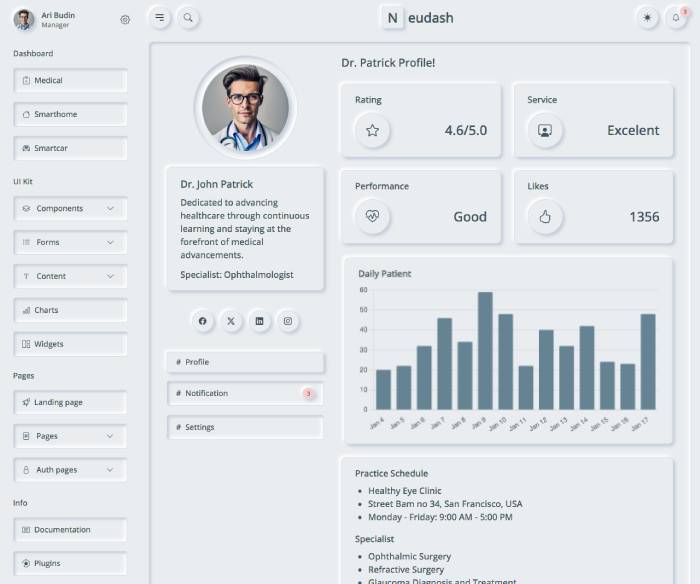Open the Instagram social icon
This screenshot has height=584, width=700.
[x=288, y=321]
